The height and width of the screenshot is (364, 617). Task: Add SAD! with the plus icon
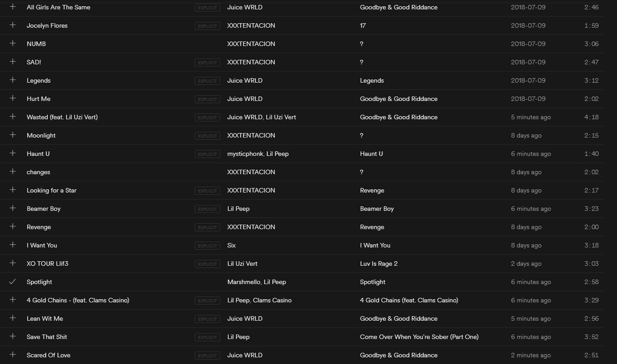point(13,62)
